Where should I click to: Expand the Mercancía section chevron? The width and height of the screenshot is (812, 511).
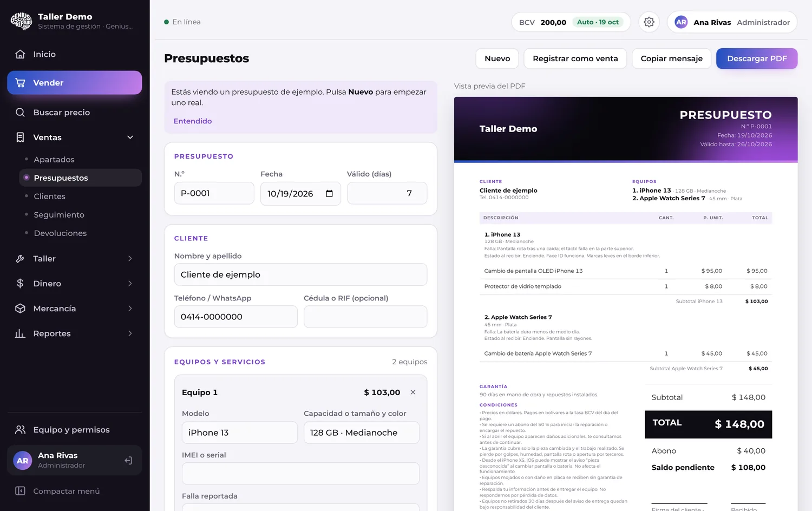[x=130, y=309]
